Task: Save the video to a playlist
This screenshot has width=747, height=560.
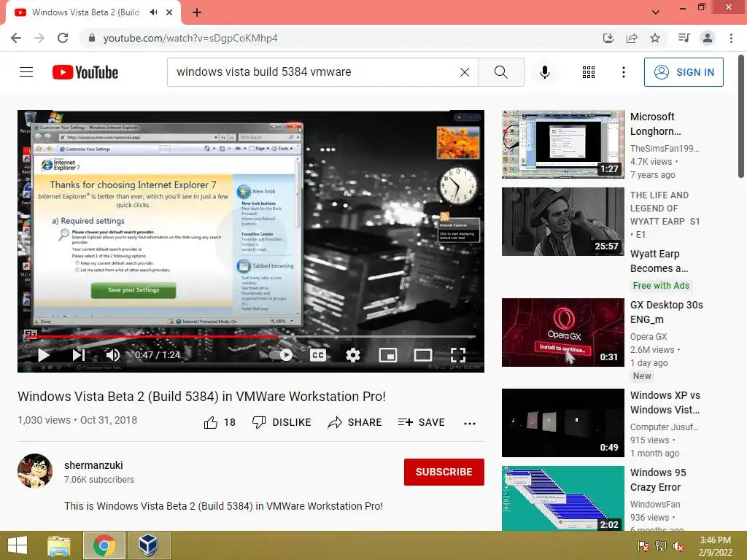Action: coord(421,422)
